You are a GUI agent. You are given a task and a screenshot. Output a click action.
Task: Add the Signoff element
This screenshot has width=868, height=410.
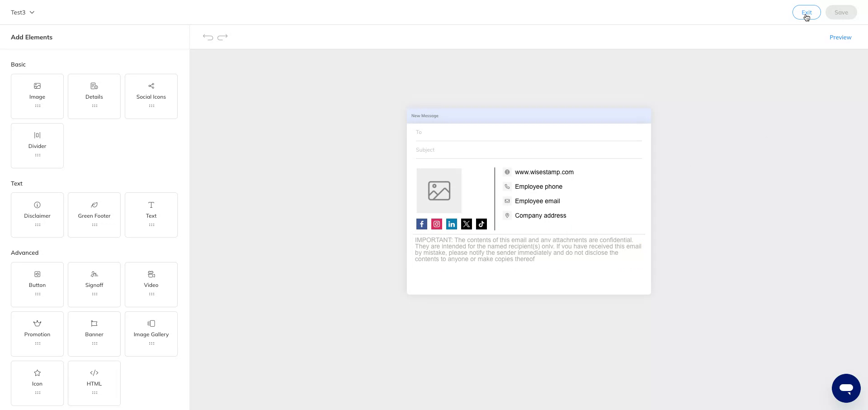pyautogui.click(x=94, y=284)
